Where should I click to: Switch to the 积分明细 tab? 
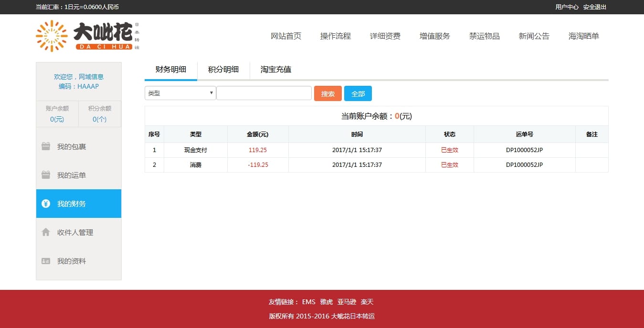coord(223,70)
